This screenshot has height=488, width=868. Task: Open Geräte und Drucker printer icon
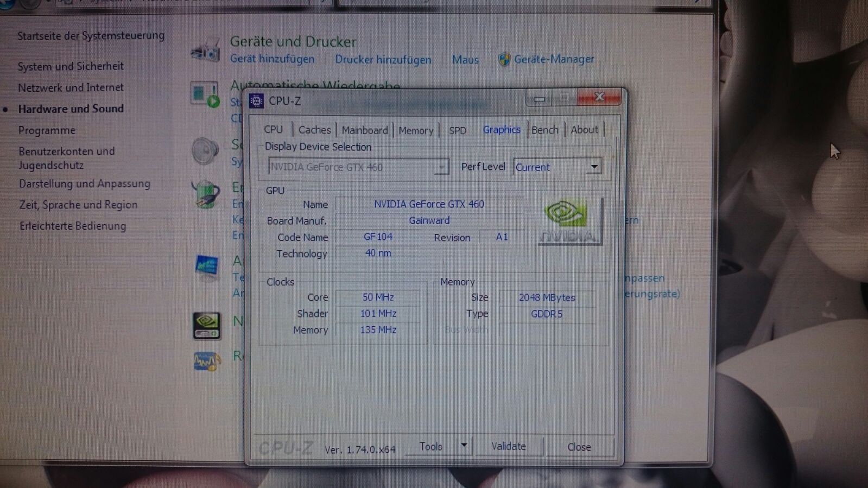[205, 50]
